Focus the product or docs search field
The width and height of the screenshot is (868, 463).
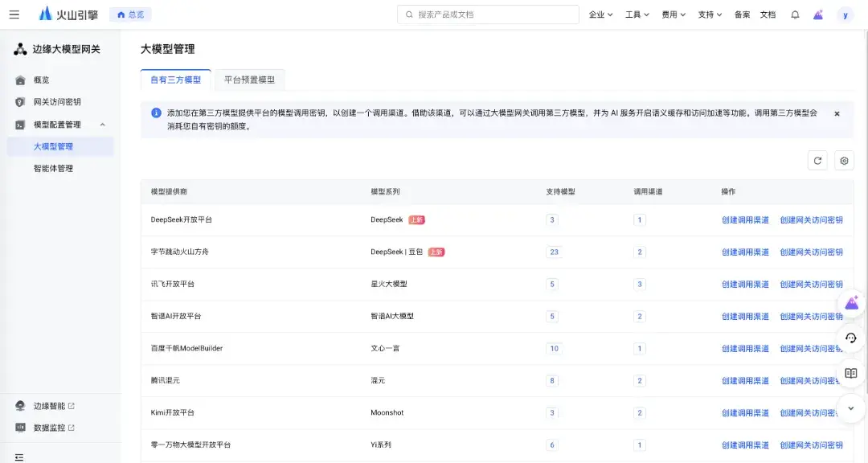(x=489, y=14)
